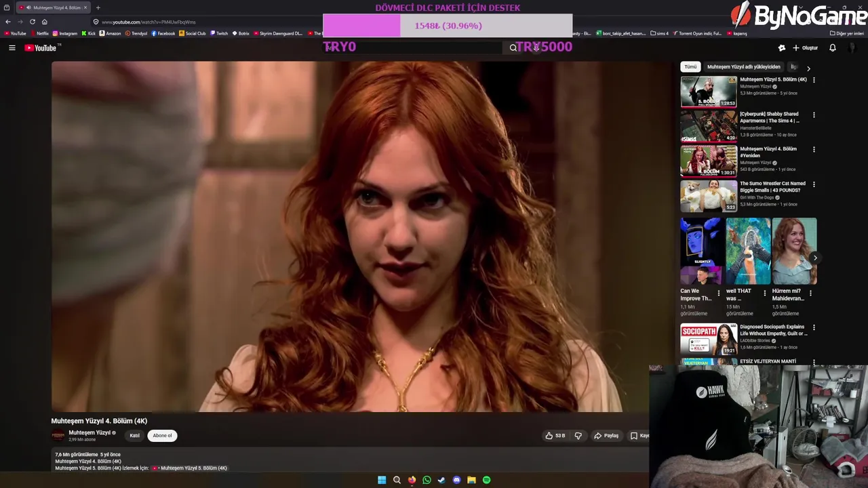Click the browser forward arrow
Viewport: 868px width, 488px height.
click(20, 22)
